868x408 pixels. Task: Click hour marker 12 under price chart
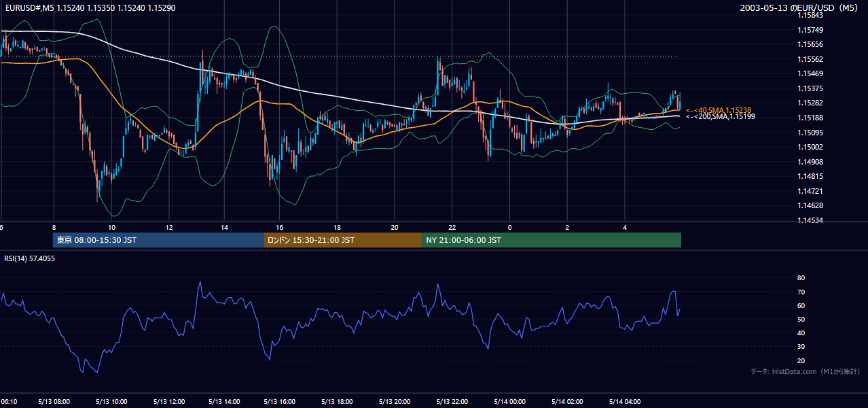[x=168, y=227]
